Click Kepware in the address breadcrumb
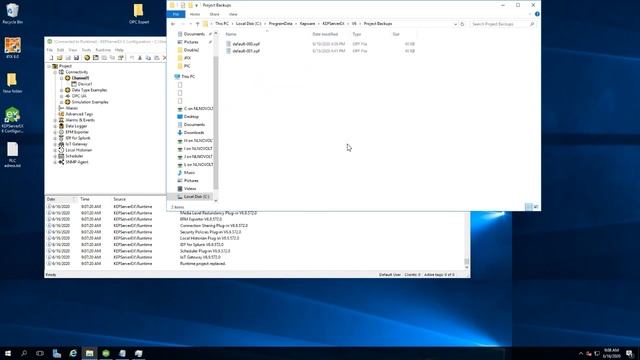This screenshot has height=360, width=640. [307, 24]
